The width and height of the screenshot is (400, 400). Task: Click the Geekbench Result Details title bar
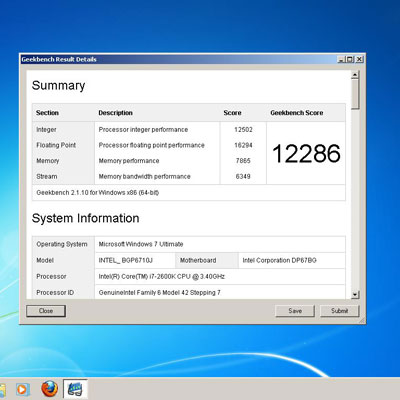point(178,59)
